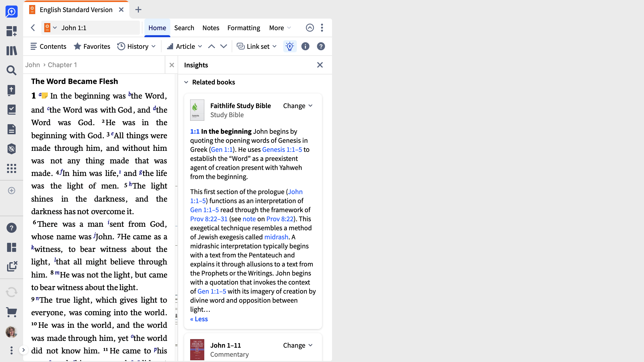Screen dimensions: 644x362
Task: Open the Library books icon
Action: (x=12, y=51)
